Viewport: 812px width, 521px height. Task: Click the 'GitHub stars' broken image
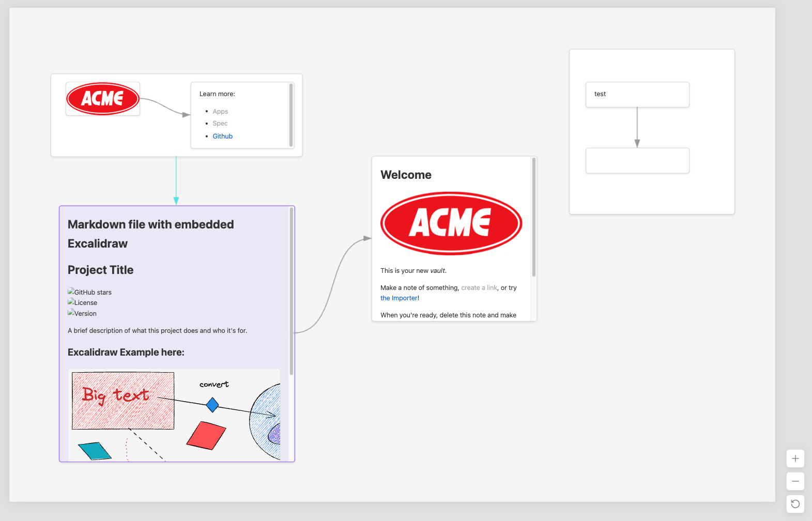point(89,292)
